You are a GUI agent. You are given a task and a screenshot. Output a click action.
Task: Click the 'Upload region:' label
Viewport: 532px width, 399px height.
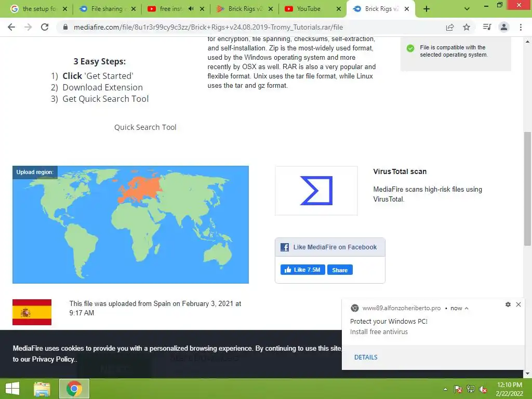[x=35, y=172]
